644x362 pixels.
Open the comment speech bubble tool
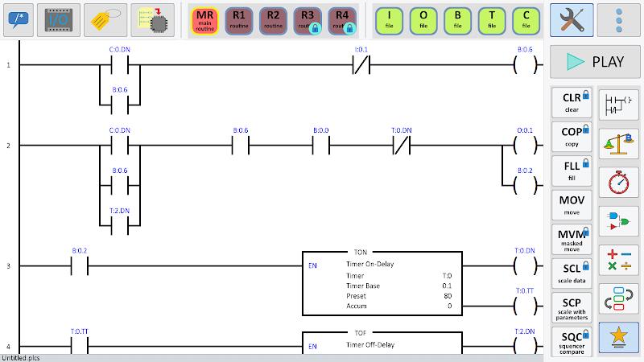point(19,19)
